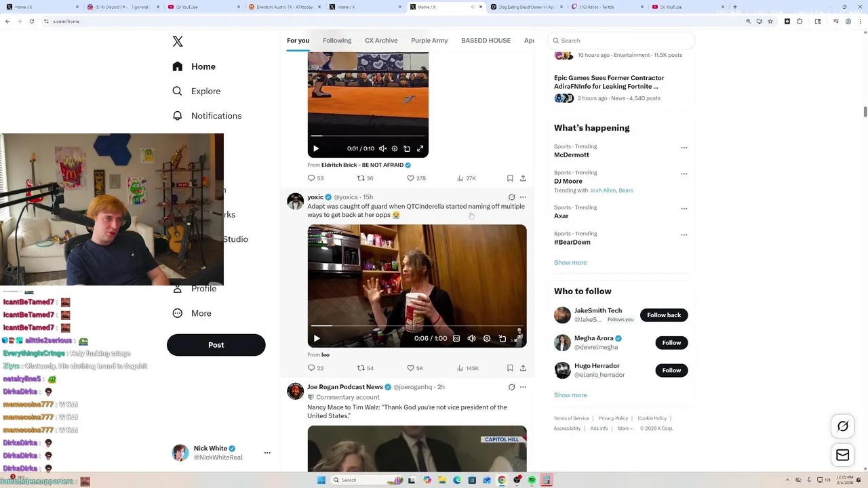Click the X logo in the sidebar
The image size is (868, 488).
click(x=178, y=41)
